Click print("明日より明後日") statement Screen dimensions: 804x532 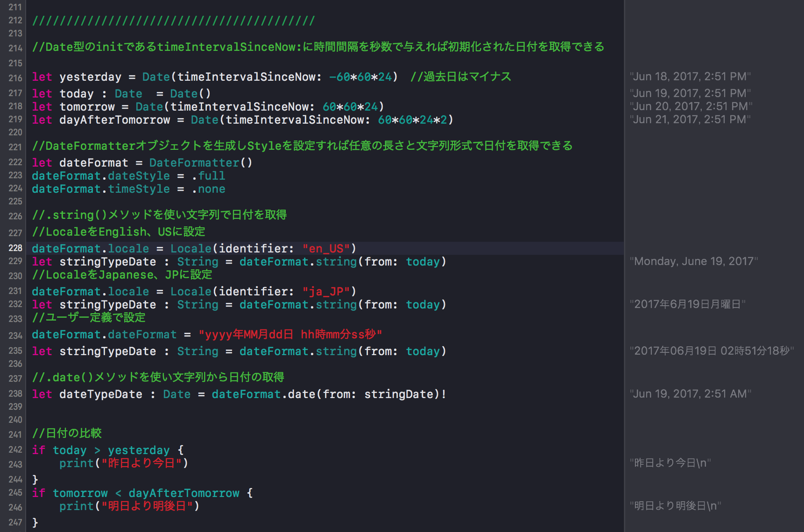(129, 506)
